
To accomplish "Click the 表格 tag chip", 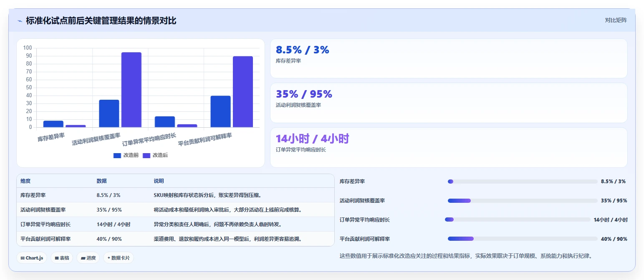I will (62, 258).
